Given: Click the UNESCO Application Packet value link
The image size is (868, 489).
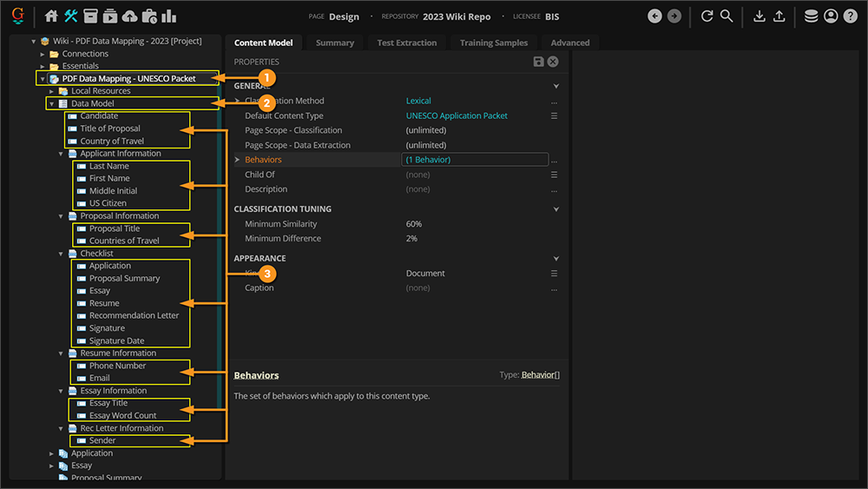Looking at the screenshot, I should coord(457,116).
